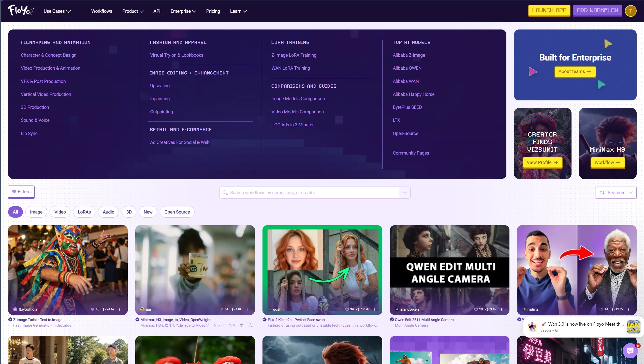This screenshot has width=644, height=364.
Task: Like the mdmz workflow card
Action: tap(601, 309)
